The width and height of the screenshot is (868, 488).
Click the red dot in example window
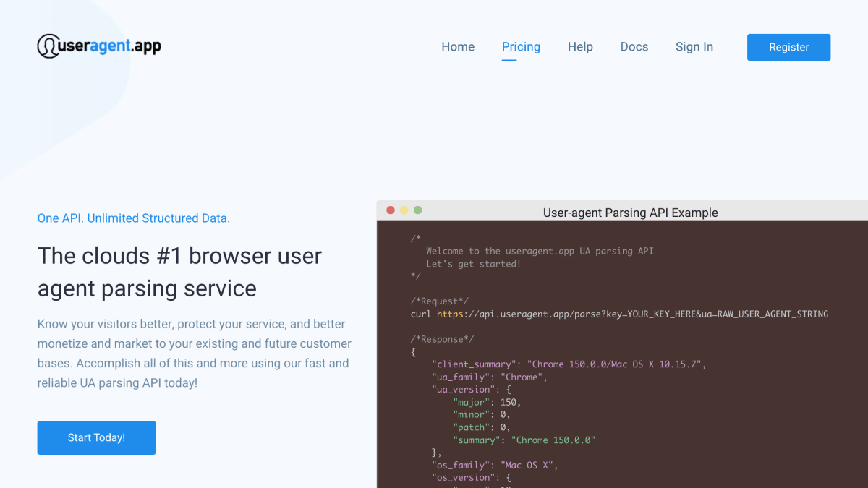click(x=391, y=210)
